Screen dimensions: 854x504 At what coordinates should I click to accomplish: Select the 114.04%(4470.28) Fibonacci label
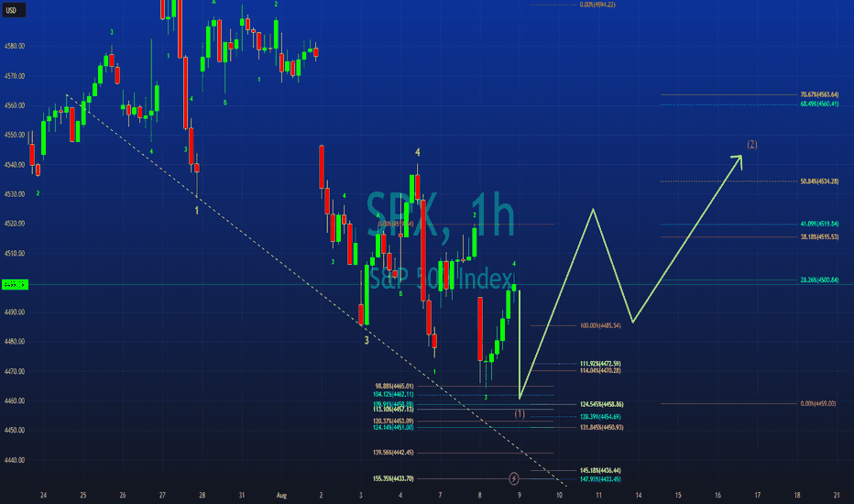click(x=600, y=371)
